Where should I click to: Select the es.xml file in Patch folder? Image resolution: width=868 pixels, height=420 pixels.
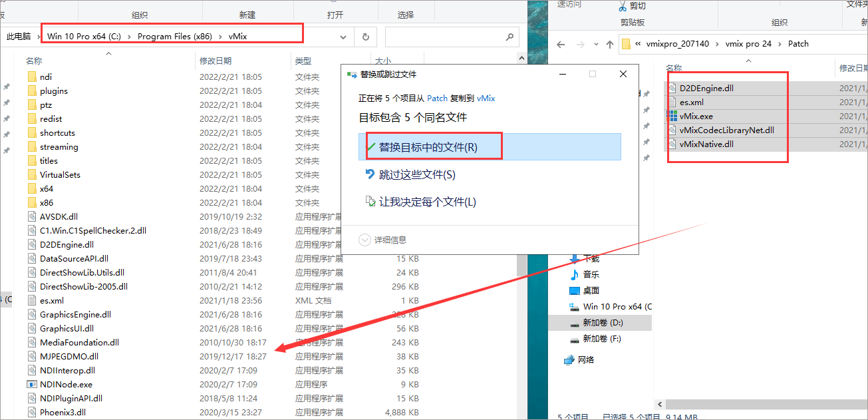tap(691, 102)
